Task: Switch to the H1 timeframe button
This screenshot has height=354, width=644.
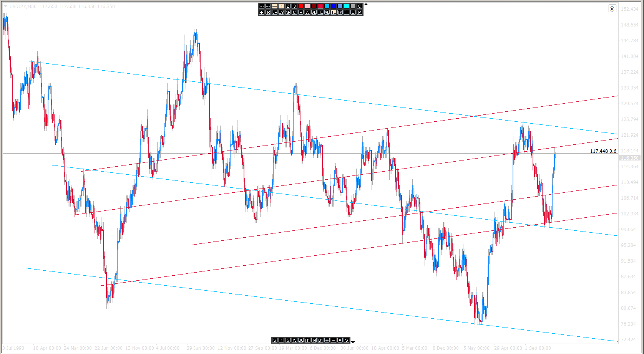Action: coord(307,340)
